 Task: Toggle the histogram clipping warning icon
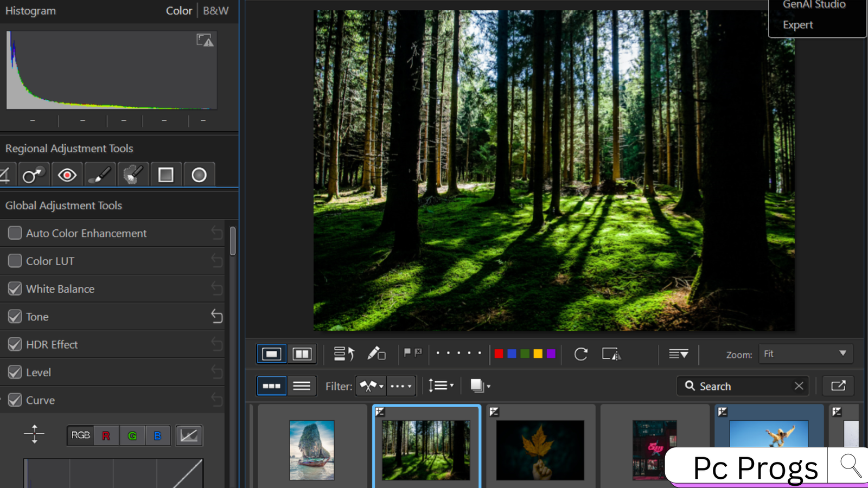point(205,40)
